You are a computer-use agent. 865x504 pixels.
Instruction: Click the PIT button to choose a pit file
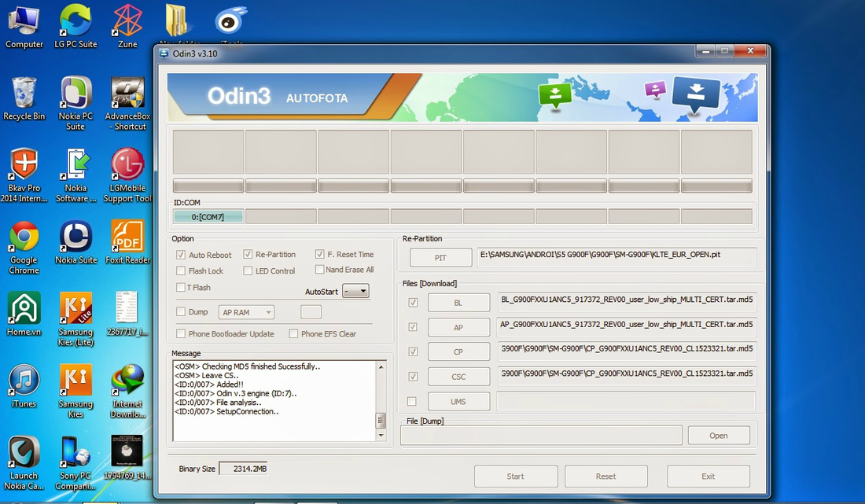[440, 257]
